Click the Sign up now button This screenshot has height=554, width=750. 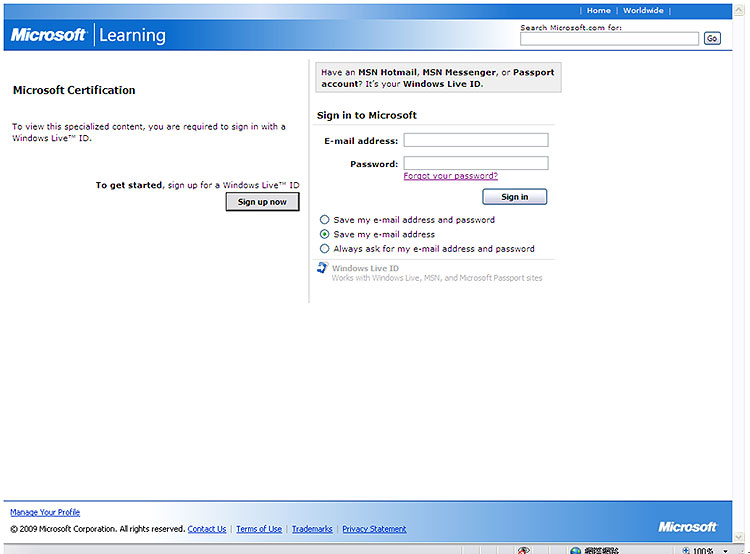click(263, 202)
